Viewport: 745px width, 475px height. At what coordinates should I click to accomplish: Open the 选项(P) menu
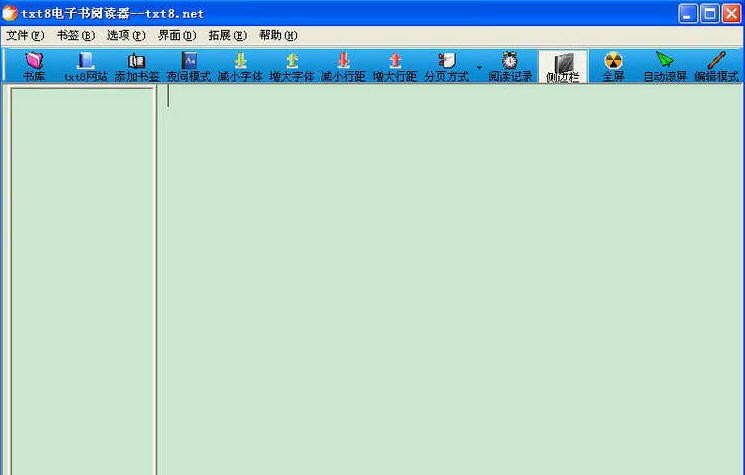click(126, 36)
